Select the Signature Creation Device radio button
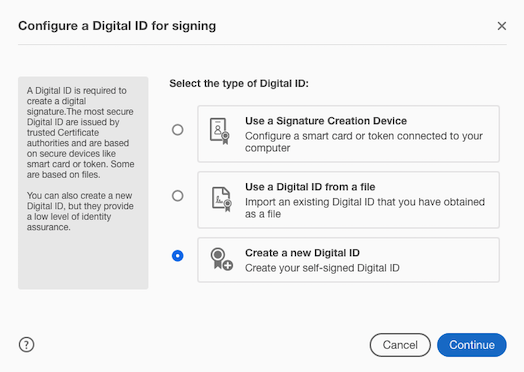The image size is (524, 372). [x=177, y=130]
